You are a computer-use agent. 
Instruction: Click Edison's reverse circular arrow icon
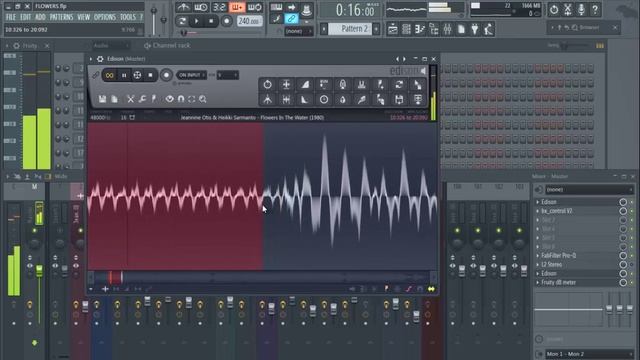click(267, 84)
